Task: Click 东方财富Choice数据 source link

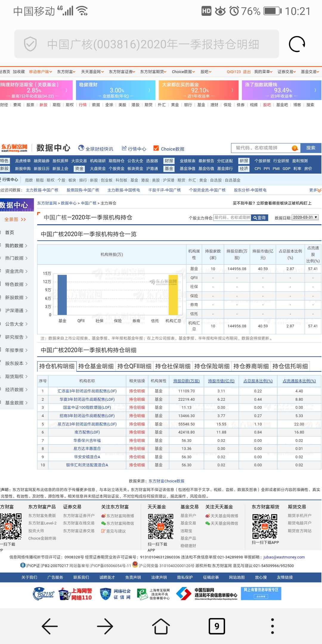Action: pyautogui.click(x=166, y=481)
